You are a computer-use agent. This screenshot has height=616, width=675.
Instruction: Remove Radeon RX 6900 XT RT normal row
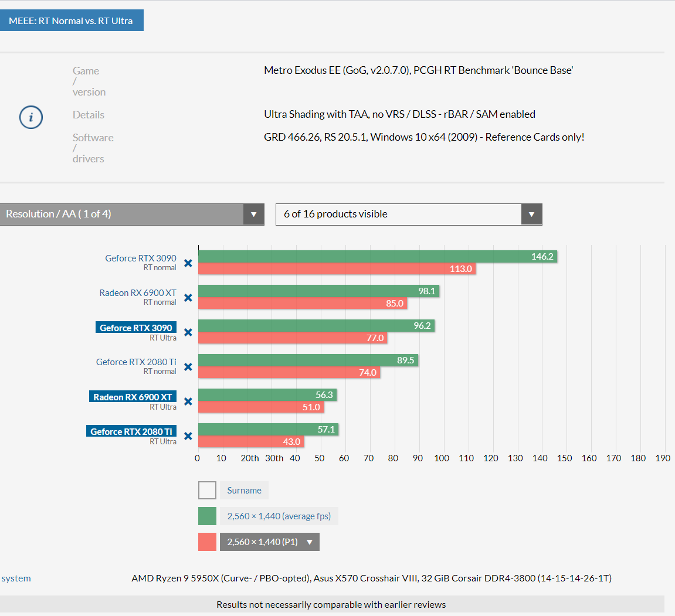(188, 298)
